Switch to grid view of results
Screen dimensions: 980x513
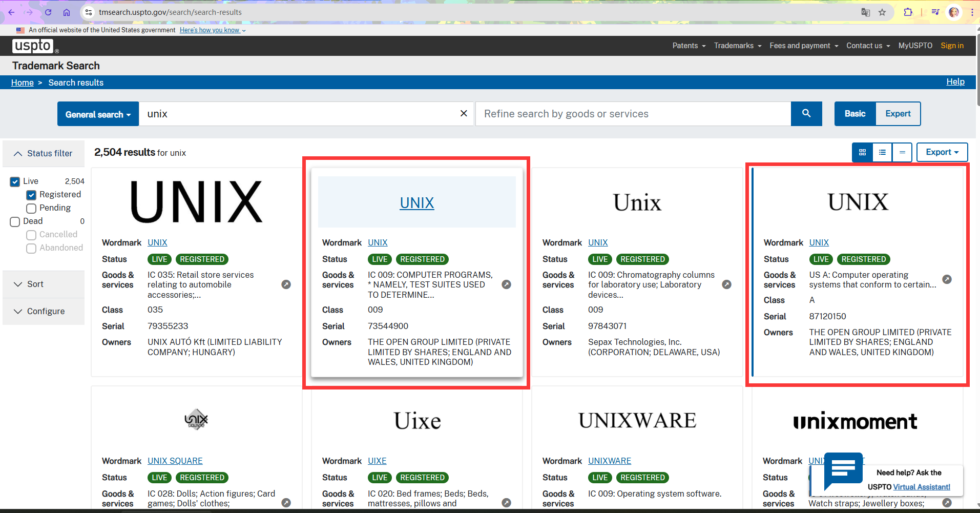pyautogui.click(x=863, y=152)
